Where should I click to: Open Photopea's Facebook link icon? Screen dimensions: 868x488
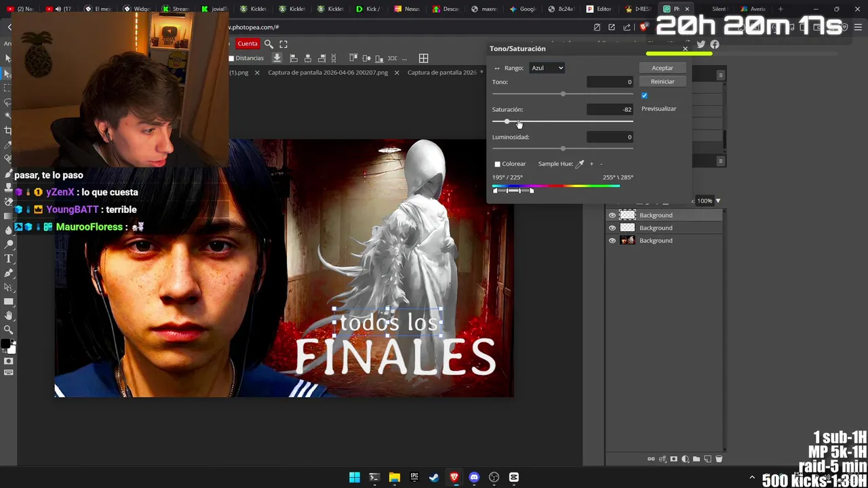715,44
